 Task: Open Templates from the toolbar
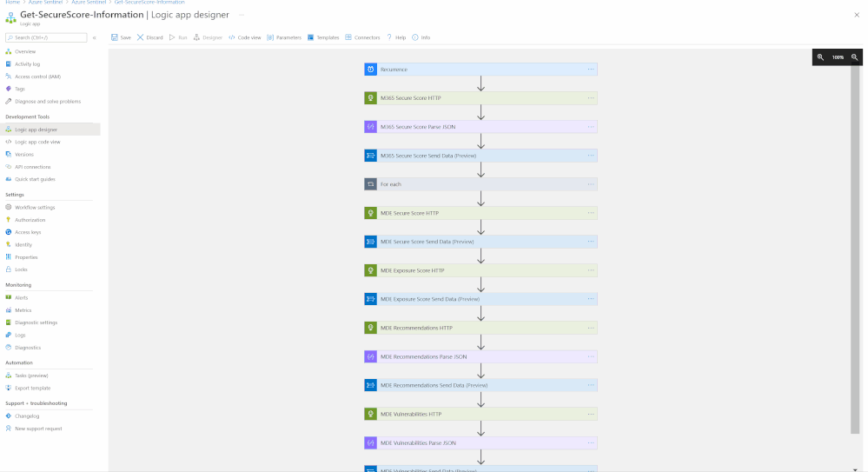click(x=323, y=37)
